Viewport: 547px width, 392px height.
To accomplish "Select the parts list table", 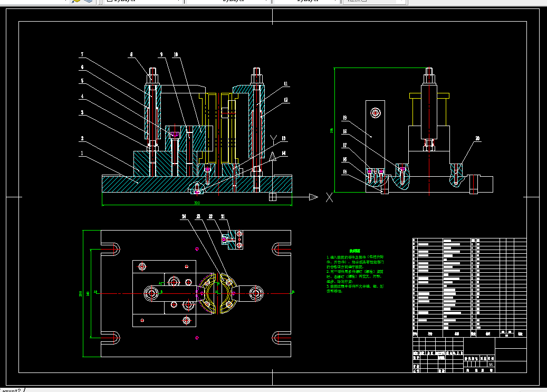I will [x=469, y=288].
